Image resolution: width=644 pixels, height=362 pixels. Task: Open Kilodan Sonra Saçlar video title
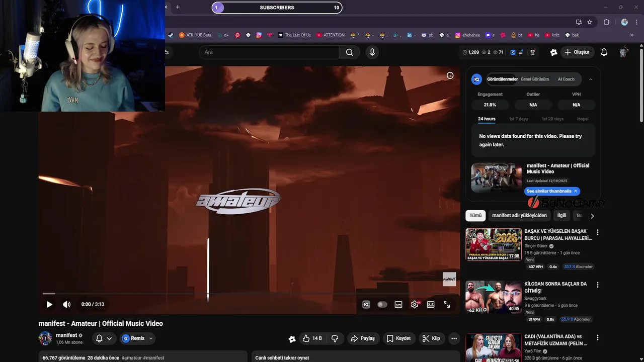(x=555, y=287)
